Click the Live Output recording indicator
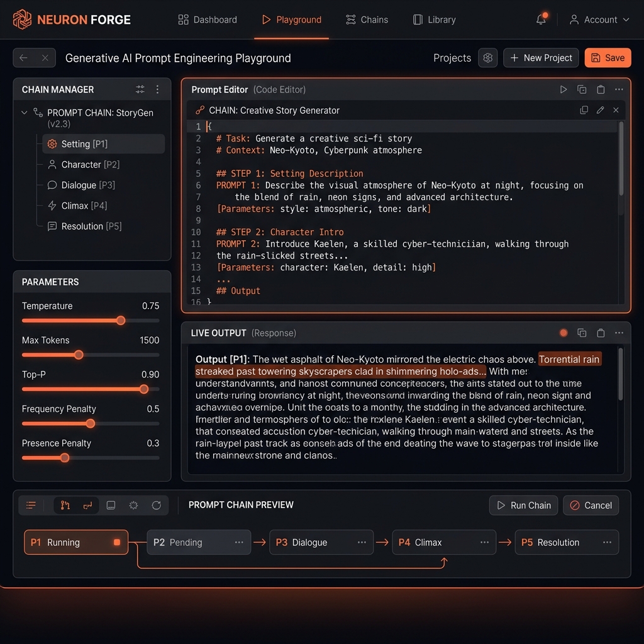Screen dimensions: 644x644 (x=563, y=333)
